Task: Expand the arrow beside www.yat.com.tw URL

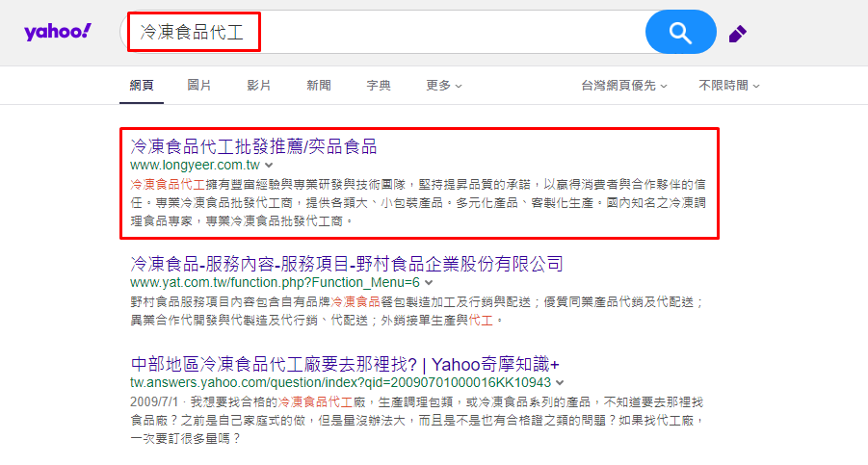Action: click(x=429, y=282)
